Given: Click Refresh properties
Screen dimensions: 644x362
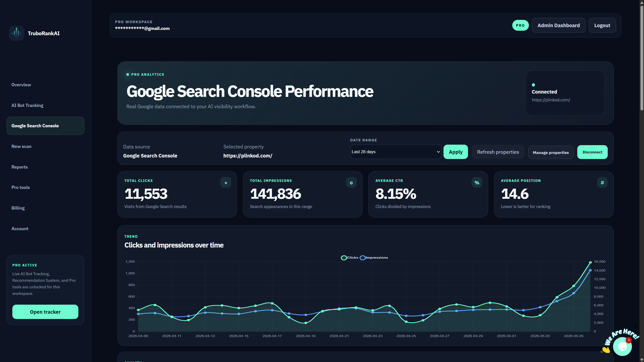Looking at the screenshot, I should point(498,152).
